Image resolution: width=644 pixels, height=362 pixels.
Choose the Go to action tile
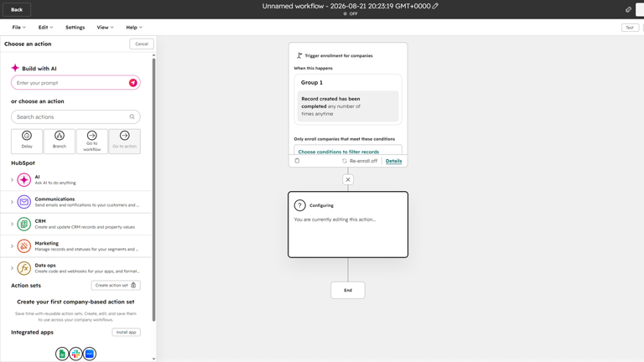[124, 141]
